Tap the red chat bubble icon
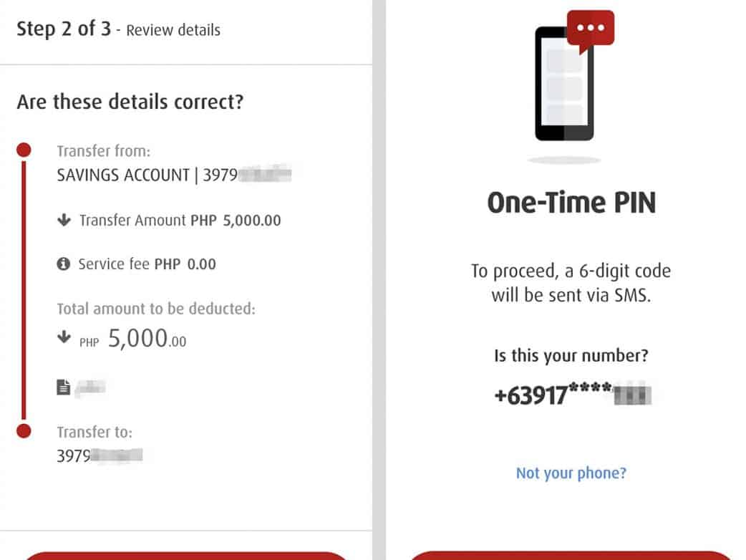 coord(591,30)
